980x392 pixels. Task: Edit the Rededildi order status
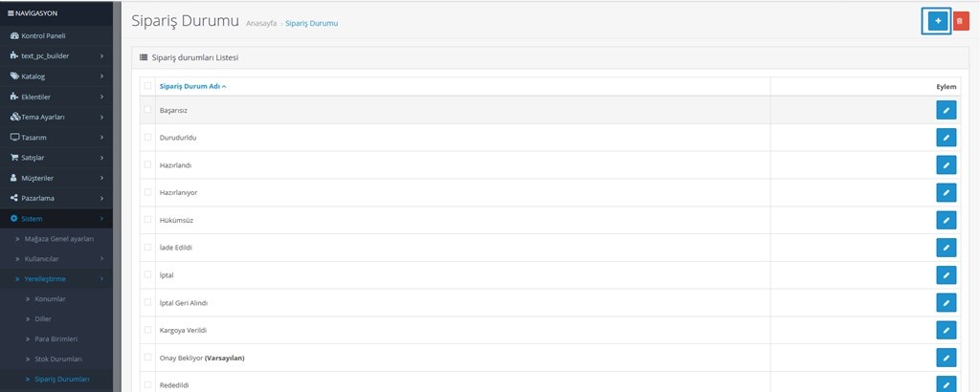click(x=946, y=384)
